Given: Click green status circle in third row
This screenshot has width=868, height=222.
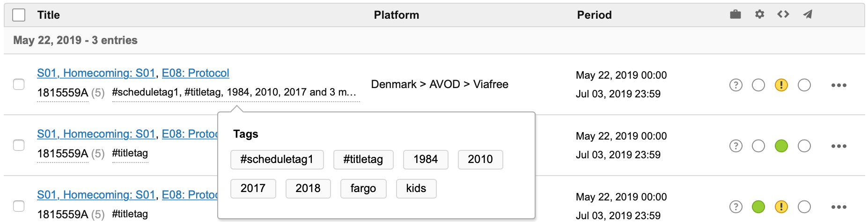Looking at the screenshot, I should coord(758,207).
